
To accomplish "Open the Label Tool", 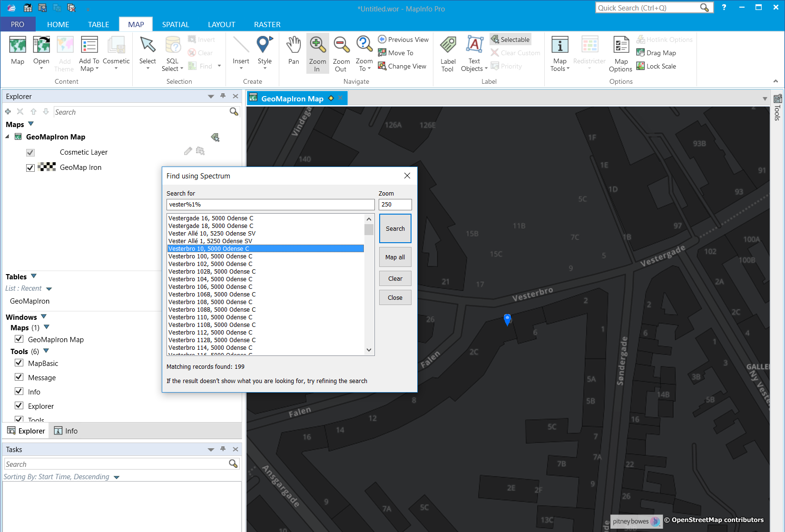I will (x=448, y=53).
